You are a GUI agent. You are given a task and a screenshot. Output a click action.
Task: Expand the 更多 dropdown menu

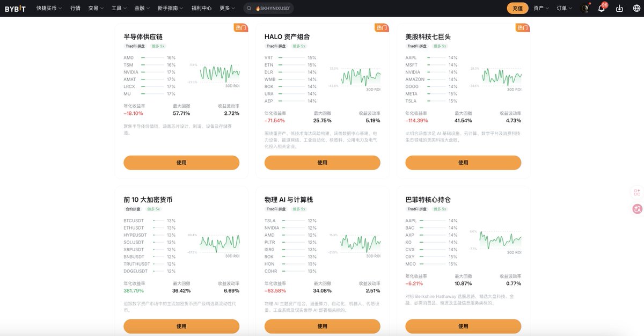point(227,8)
